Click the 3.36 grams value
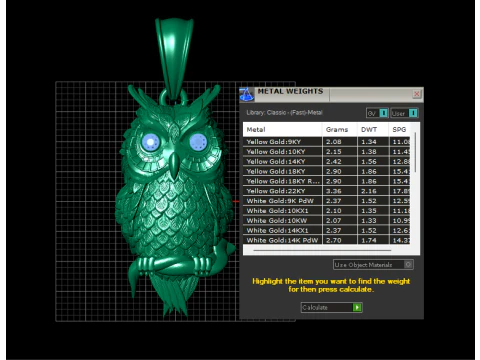This screenshot has height=360, width=480. 334,191
